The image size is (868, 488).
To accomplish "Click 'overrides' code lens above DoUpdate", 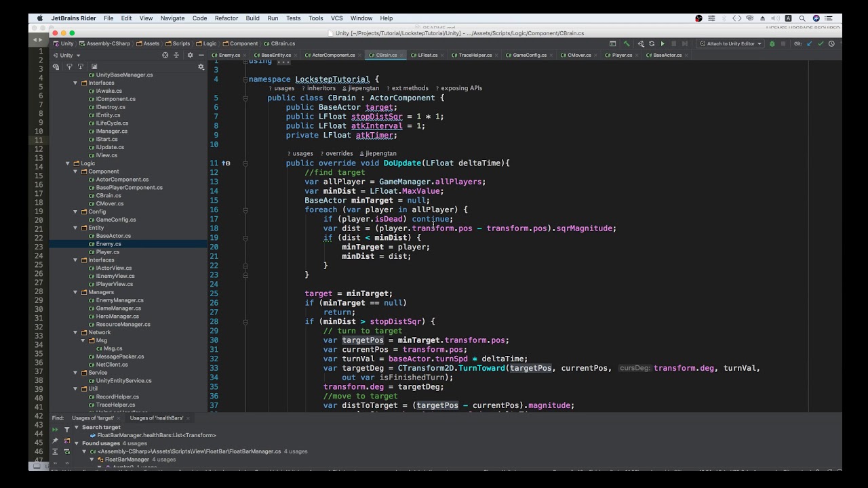I will click(336, 154).
